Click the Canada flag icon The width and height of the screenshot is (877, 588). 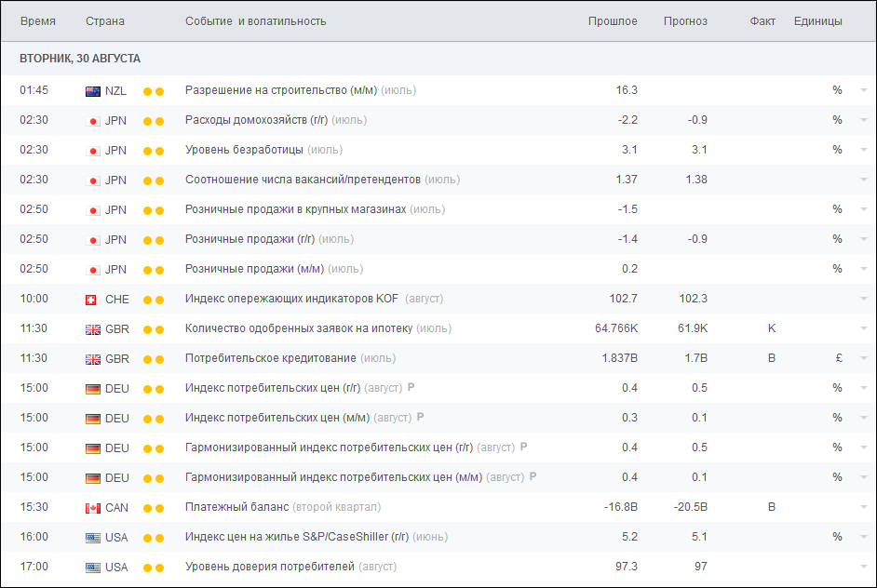pyautogui.click(x=93, y=508)
